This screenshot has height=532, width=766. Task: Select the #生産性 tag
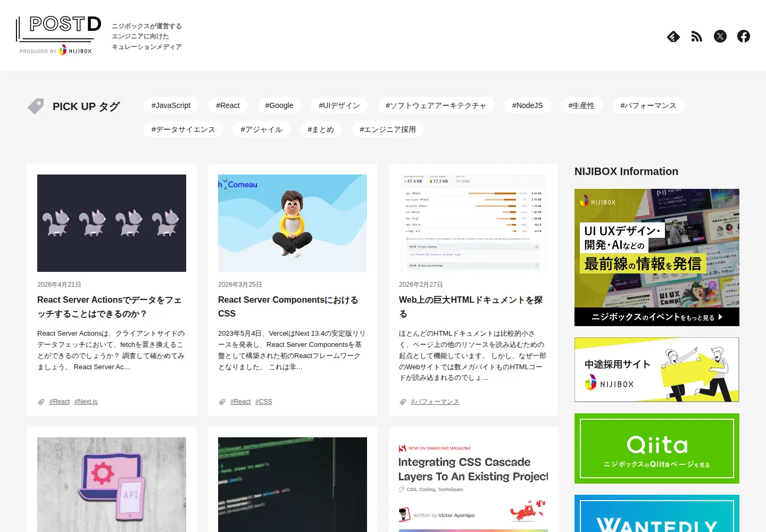pyautogui.click(x=581, y=105)
